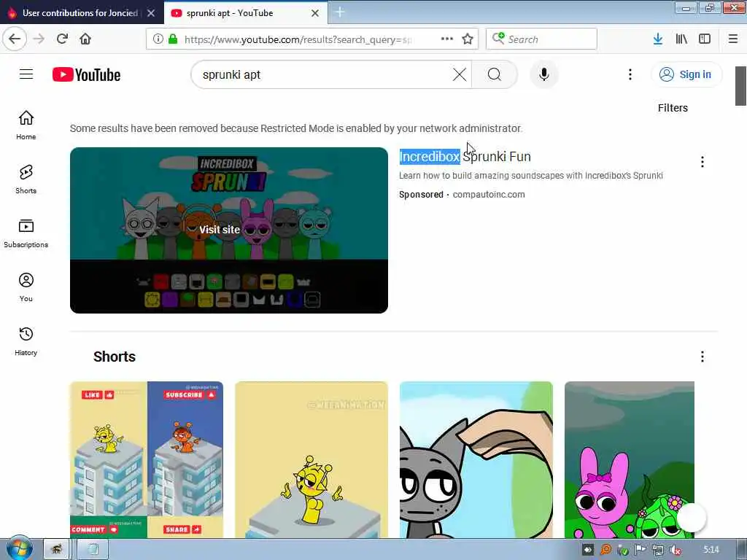
Task: Open the Firefox downloads panel
Action: click(658, 39)
